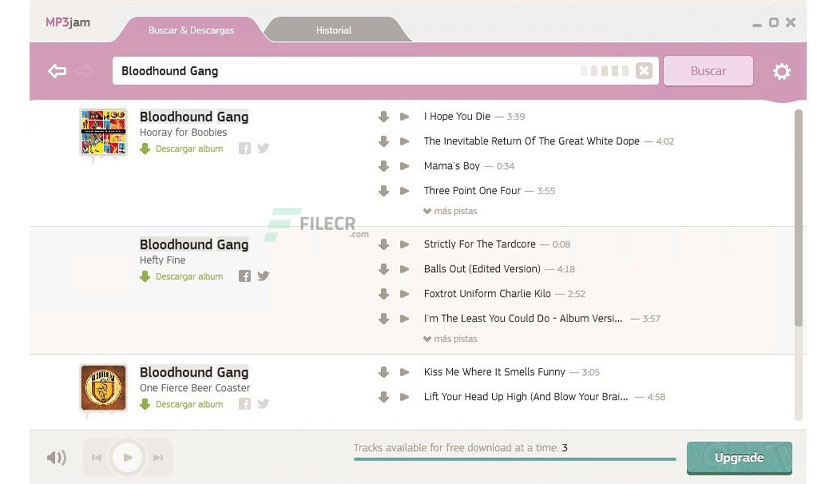Screen dimensions: 836x484
Task: Click the MP3jam logo
Action: [x=68, y=22]
